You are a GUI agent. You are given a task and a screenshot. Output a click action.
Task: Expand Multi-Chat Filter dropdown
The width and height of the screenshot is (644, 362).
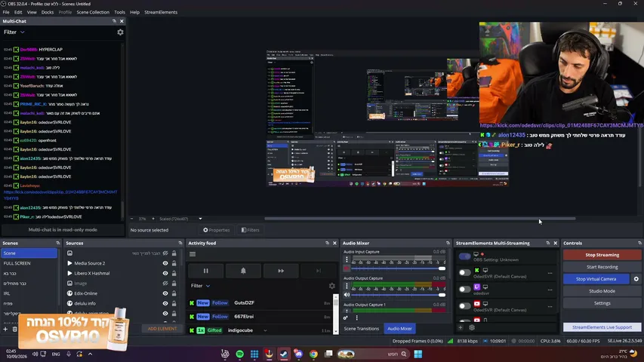coord(14,32)
